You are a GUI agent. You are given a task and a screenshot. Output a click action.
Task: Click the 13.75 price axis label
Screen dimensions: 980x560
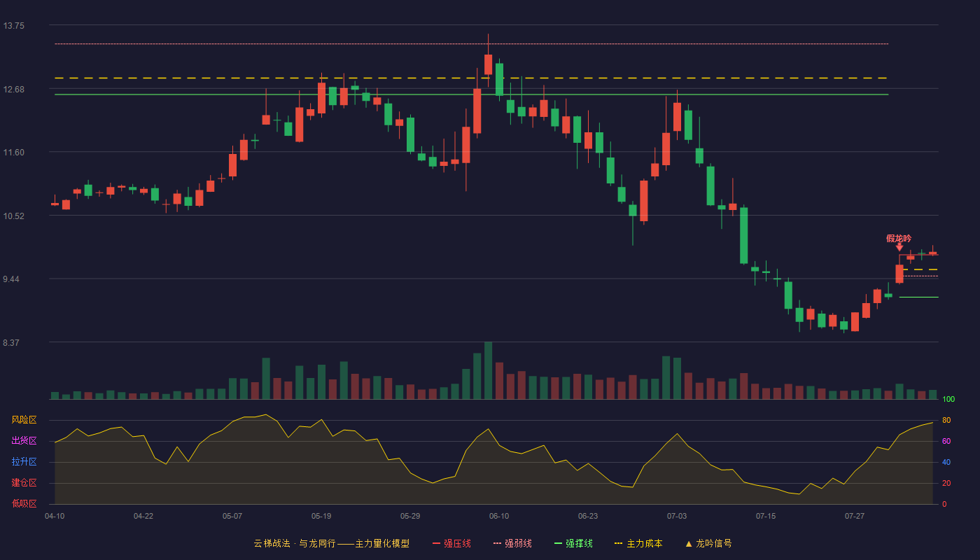[13, 26]
